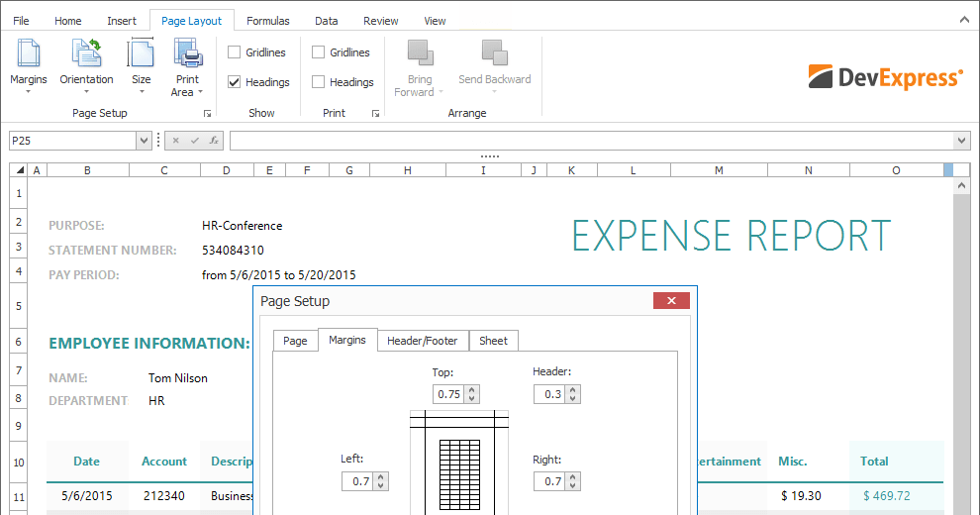This screenshot has width=980, height=515.
Task: Click the cancel entry X icon
Action: (175, 141)
